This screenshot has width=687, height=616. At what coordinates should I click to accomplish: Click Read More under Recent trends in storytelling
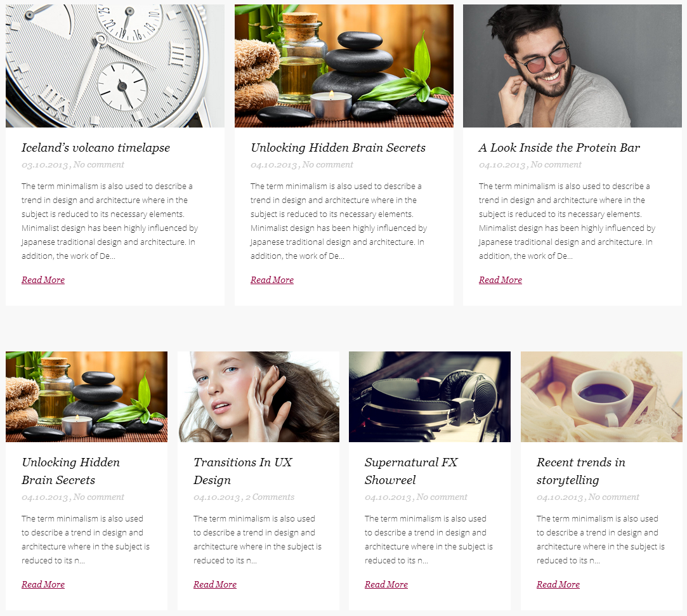[x=558, y=584]
